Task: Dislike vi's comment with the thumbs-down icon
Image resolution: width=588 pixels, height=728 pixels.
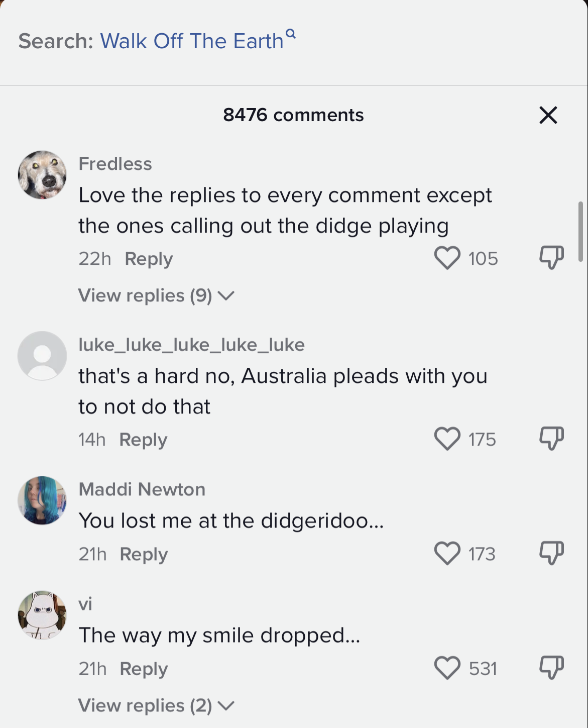Action: coord(551,668)
